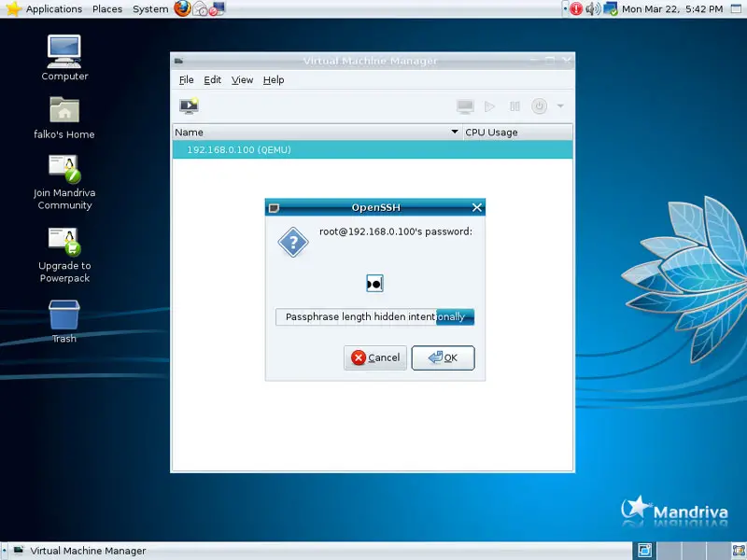Select 192.168.0.100 (QEMU) connection row
The height and width of the screenshot is (560, 747).
pos(373,149)
